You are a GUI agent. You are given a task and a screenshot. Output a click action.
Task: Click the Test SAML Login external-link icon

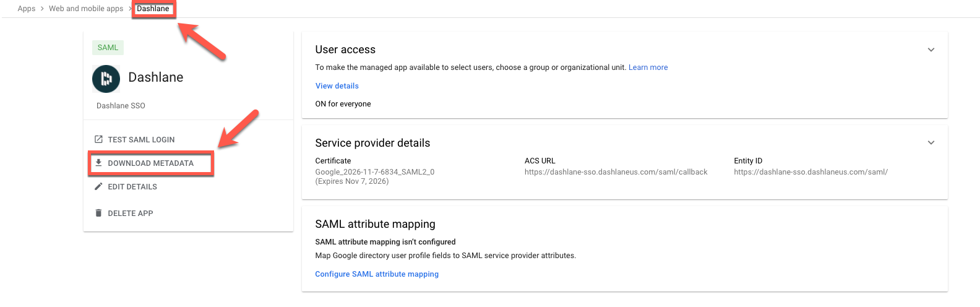[x=98, y=139]
